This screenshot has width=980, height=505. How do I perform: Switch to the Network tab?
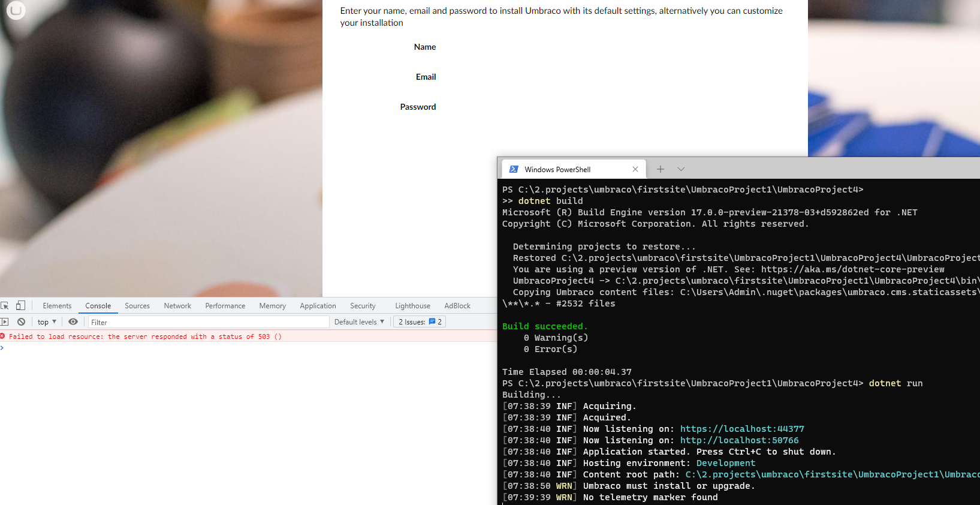(177, 306)
